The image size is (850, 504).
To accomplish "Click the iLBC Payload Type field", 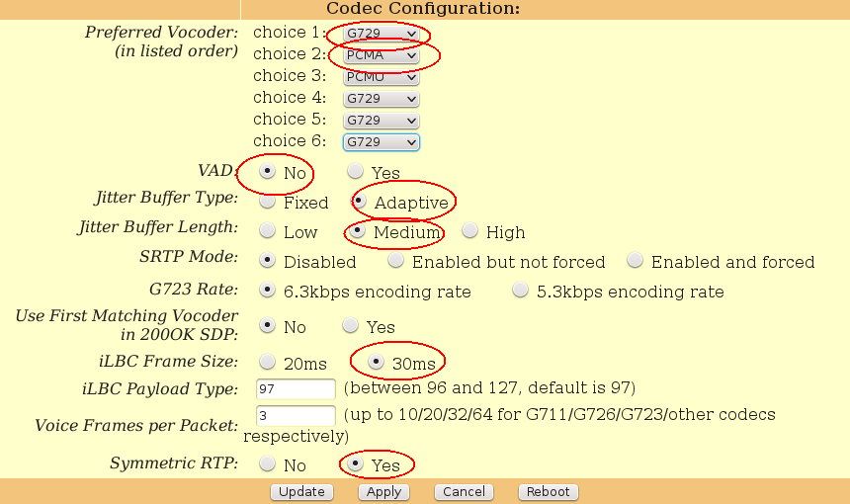I will pos(296,387).
